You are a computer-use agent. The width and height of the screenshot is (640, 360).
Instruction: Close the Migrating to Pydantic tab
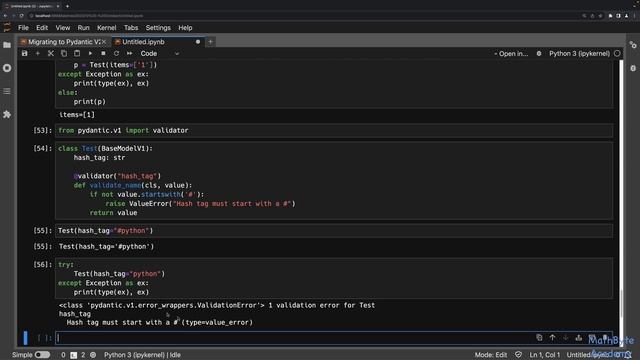click(x=104, y=42)
